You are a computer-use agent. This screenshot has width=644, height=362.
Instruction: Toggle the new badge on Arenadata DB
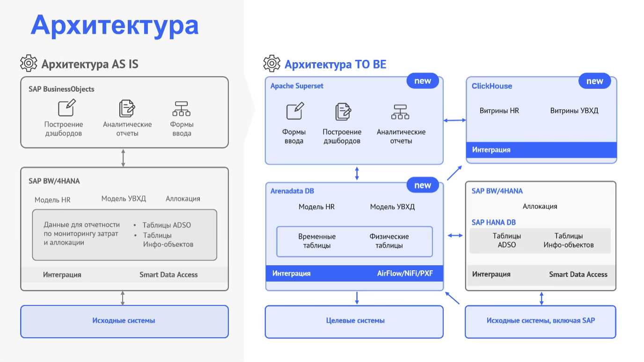[423, 185]
